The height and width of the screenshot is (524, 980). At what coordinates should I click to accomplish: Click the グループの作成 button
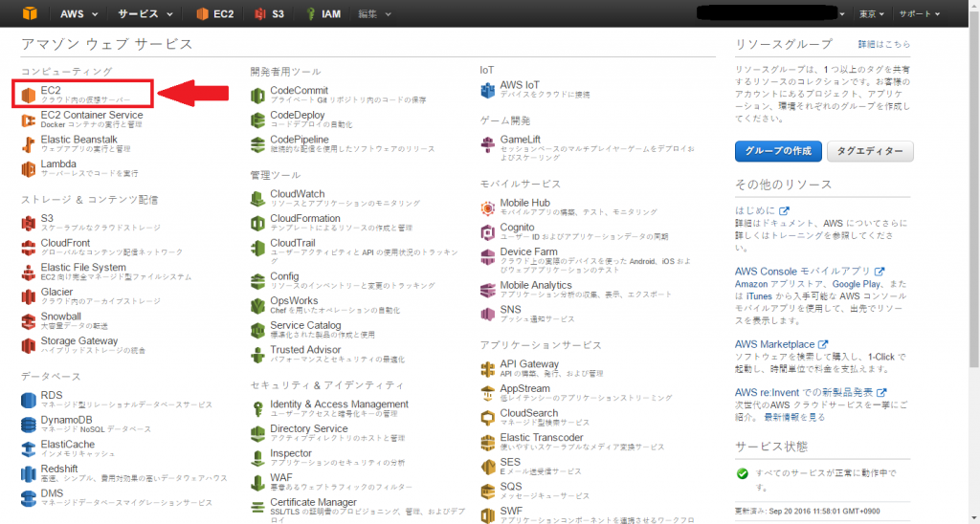tap(778, 151)
